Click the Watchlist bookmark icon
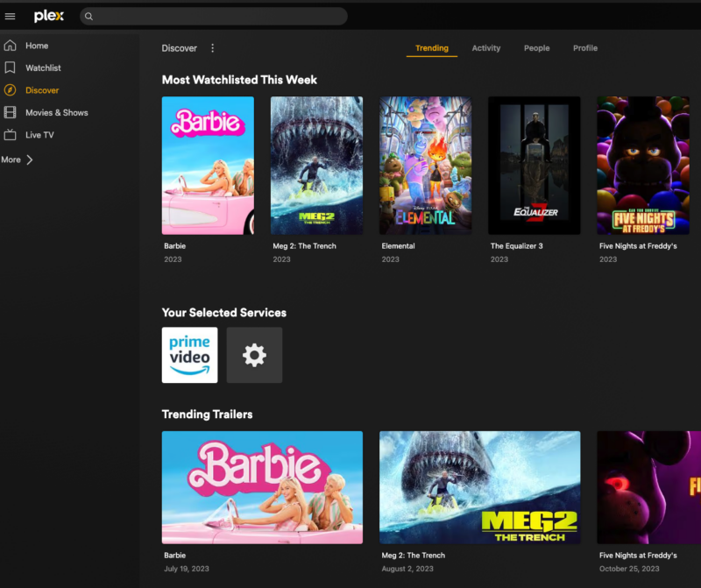Image resolution: width=701 pixels, height=588 pixels. coord(10,67)
